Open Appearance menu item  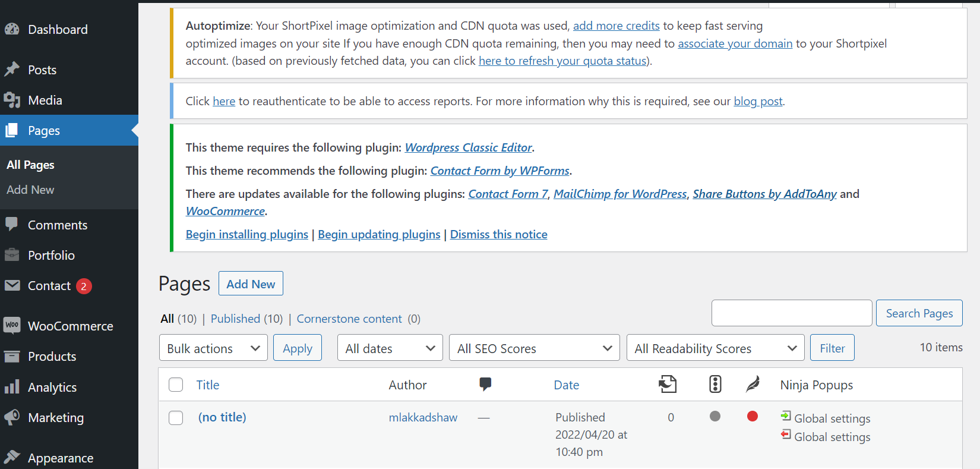(x=61, y=458)
